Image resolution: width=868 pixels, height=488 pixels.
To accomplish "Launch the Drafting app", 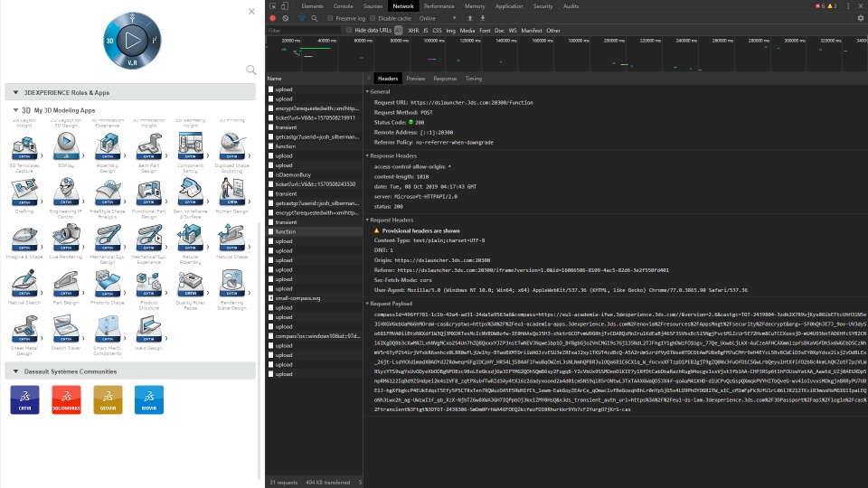I will (24, 192).
